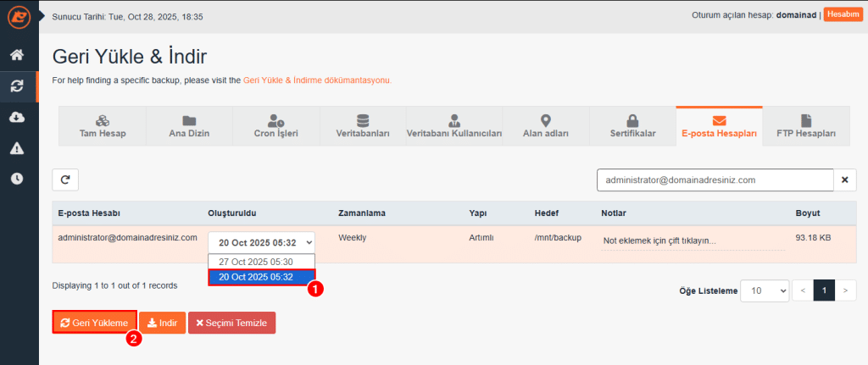Choose the 27 Oct 2025 05:30 option
The width and height of the screenshot is (868, 365).
tap(255, 262)
